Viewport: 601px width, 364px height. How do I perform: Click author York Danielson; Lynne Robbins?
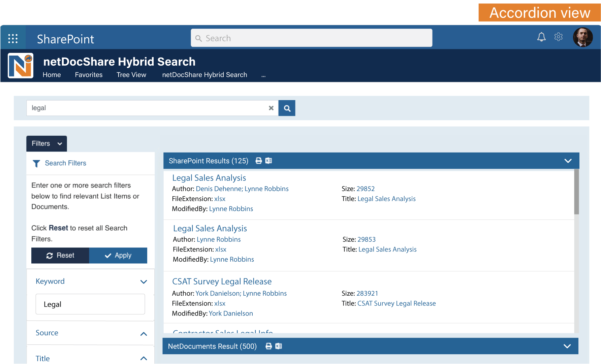click(x=241, y=294)
